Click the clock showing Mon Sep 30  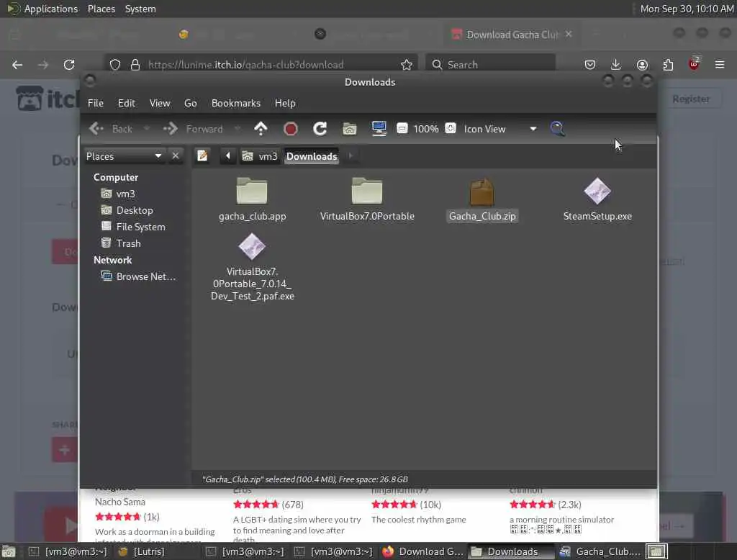(x=687, y=9)
